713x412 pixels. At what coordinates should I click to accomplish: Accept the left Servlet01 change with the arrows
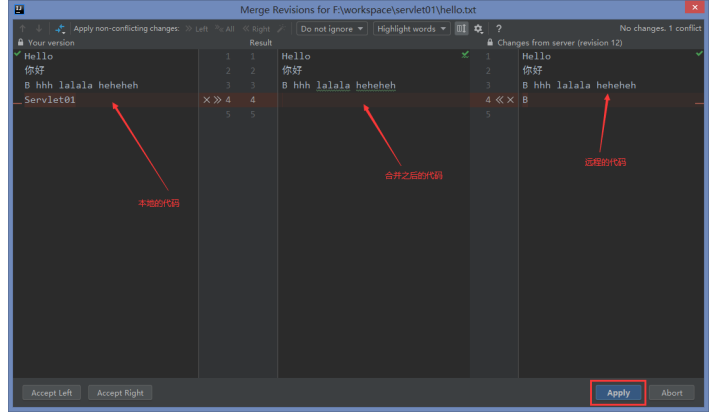pyautogui.click(x=217, y=100)
